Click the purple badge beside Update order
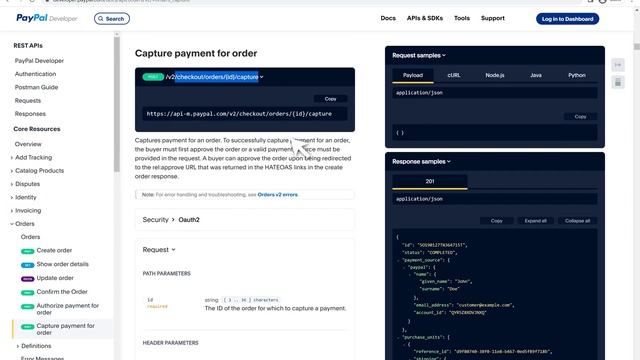Viewport: 640px width, 360px height. coord(27,279)
